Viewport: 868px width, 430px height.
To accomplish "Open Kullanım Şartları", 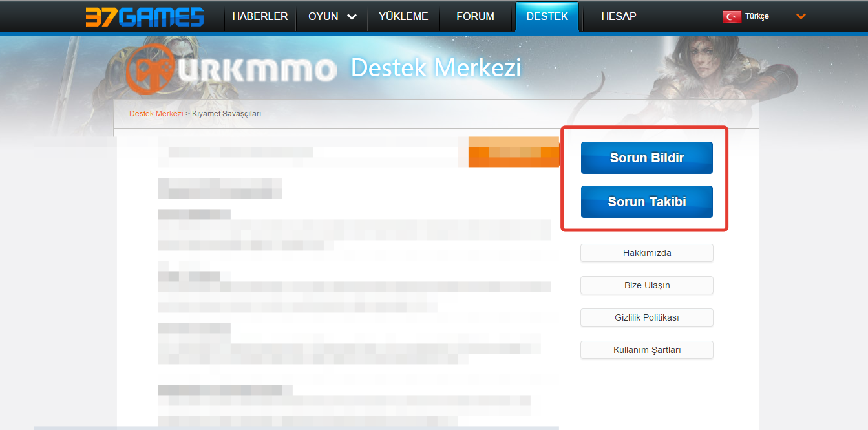I will (x=647, y=350).
